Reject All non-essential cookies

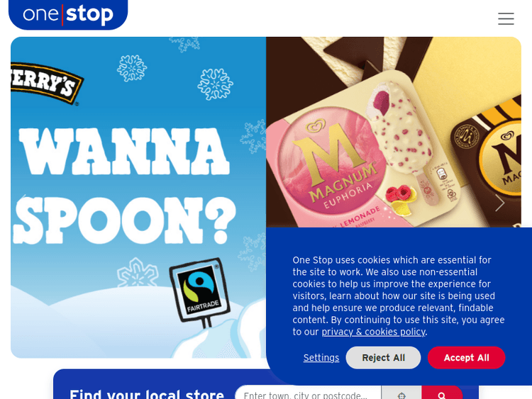tap(383, 358)
